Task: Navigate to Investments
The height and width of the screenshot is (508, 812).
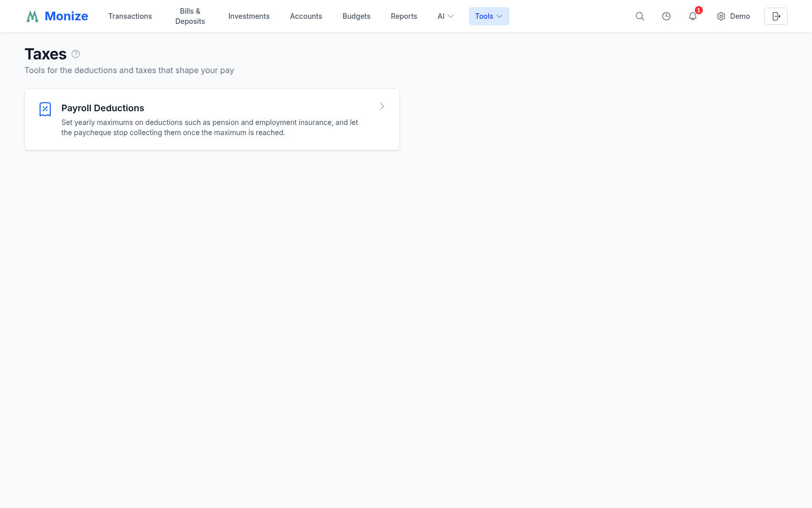Action: 249,16
